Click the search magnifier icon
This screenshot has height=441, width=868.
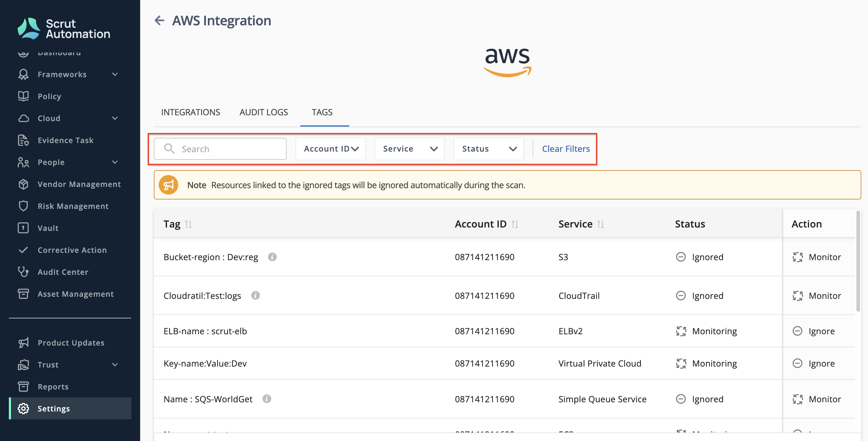169,149
